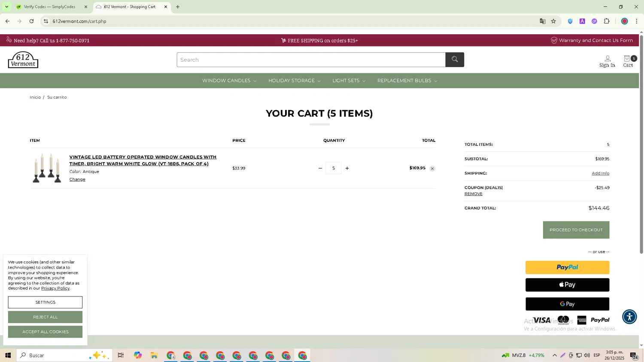Close the Verify Codes SimplyCodes tab
The height and width of the screenshot is (362, 644).
[86, 7]
